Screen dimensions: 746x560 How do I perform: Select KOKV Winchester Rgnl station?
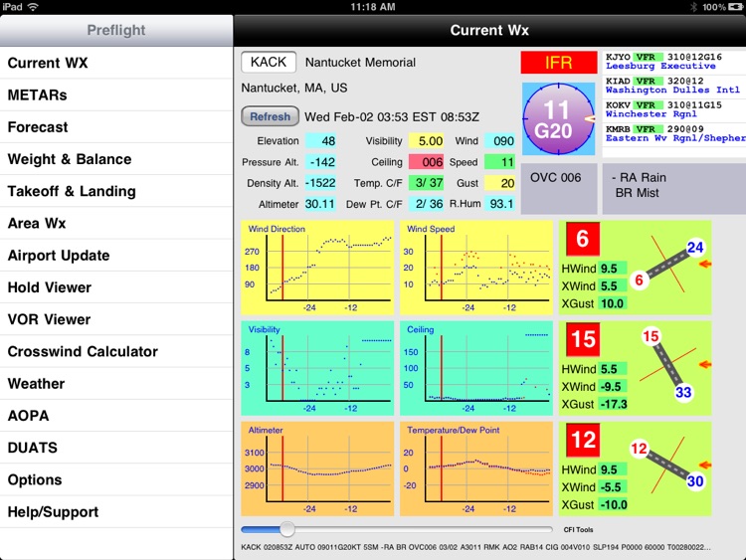click(673, 109)
